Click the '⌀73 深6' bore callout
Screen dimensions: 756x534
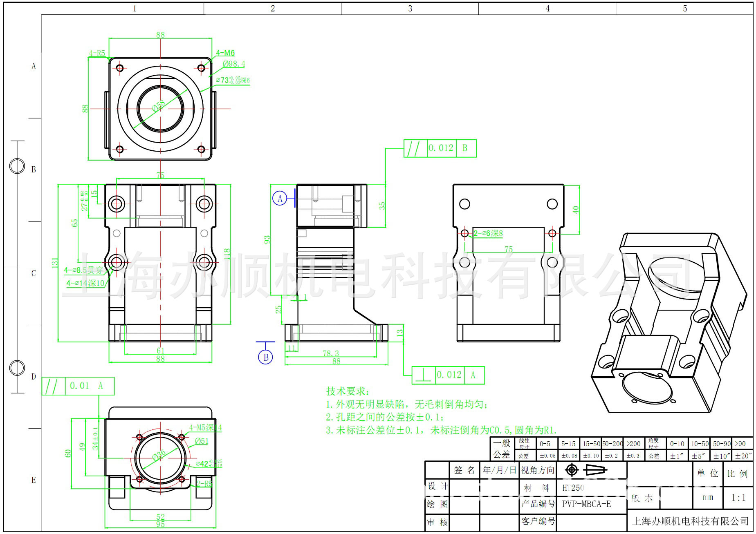tap(233, 80)
